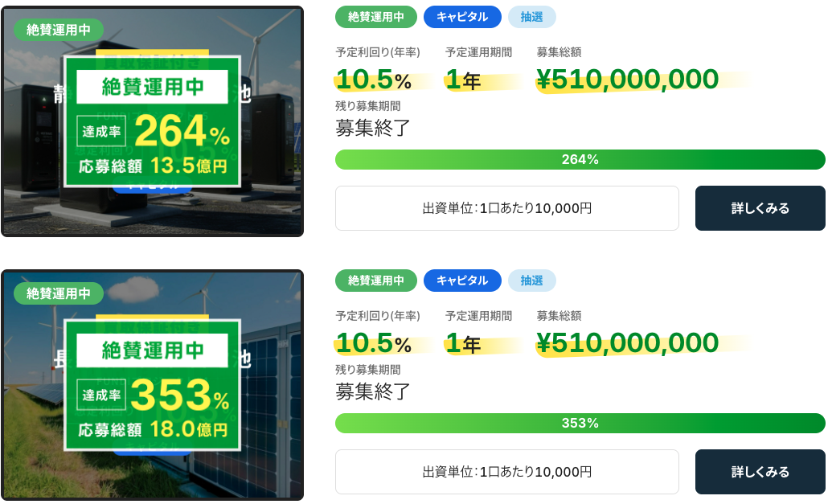Click the second fund's light blue 抽選 tag
This screenshot has width=832, height=504.
[531, 281]
